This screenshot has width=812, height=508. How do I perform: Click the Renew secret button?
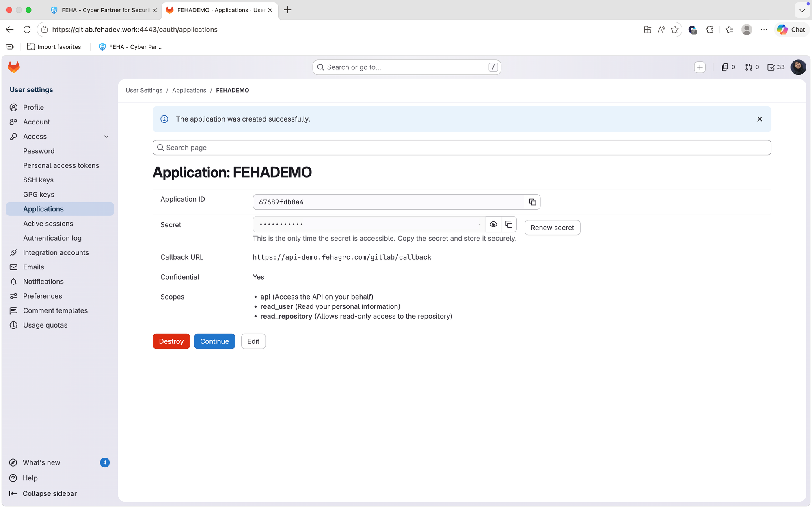[552, 228]
